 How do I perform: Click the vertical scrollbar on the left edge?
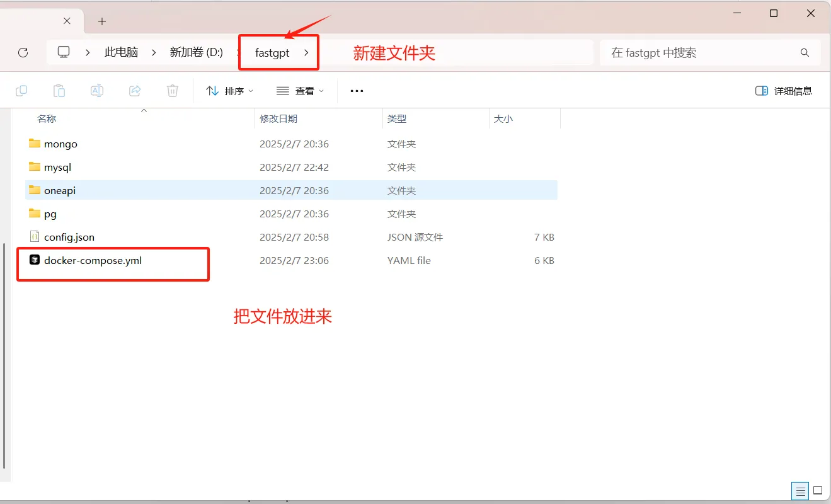pos(4,356)
